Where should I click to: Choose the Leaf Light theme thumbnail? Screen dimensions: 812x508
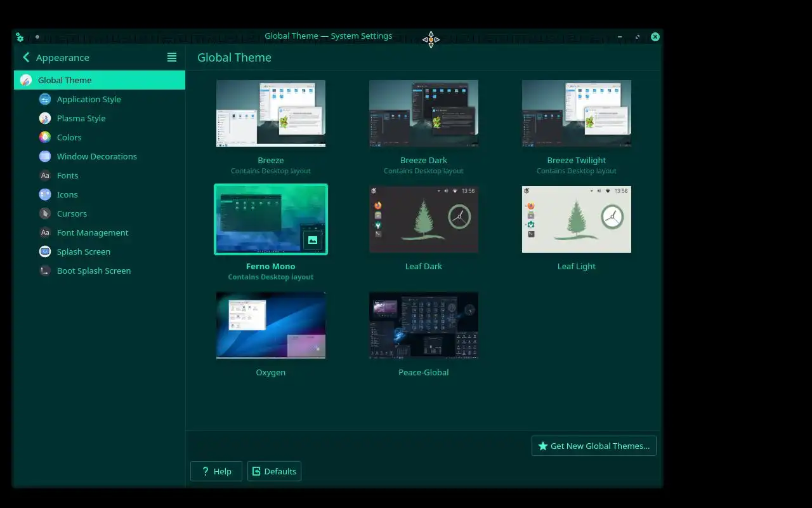click(577, 219)
